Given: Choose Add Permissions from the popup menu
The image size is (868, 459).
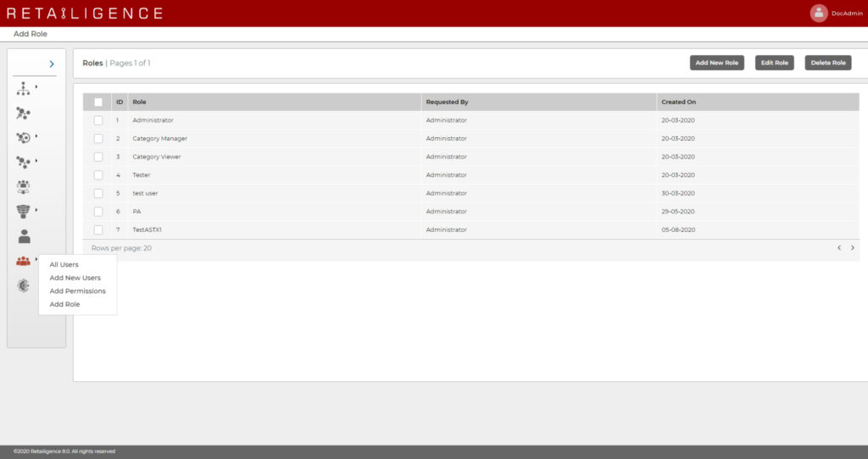Looking at the screenshot, I should click(77, 290).
